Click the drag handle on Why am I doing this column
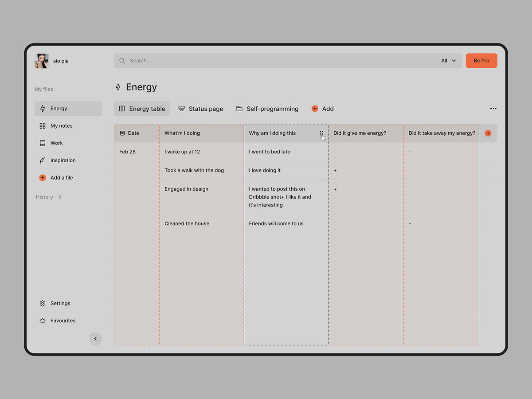The width and height of the screenshot is (532, 399). [321, 133]
